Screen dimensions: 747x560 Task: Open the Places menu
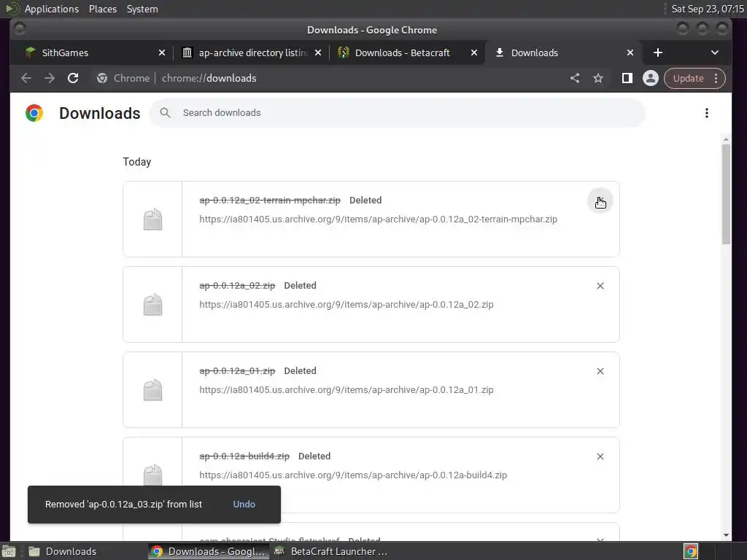coord(103,9)
